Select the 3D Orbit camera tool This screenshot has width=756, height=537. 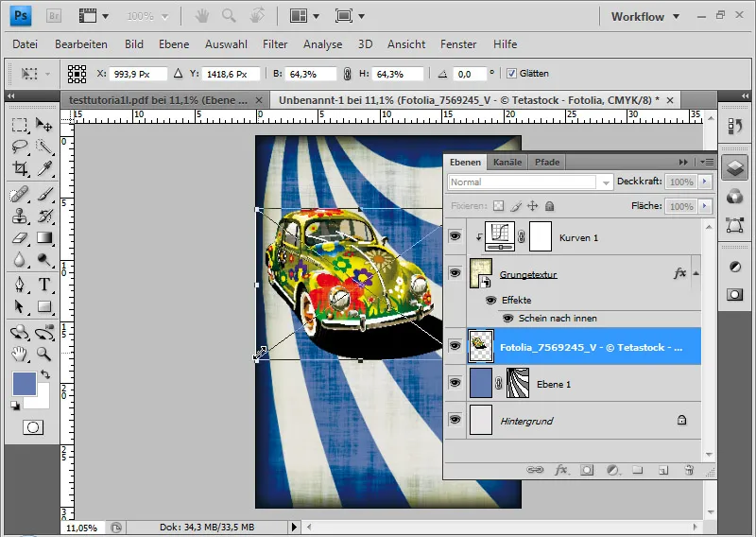44,332
